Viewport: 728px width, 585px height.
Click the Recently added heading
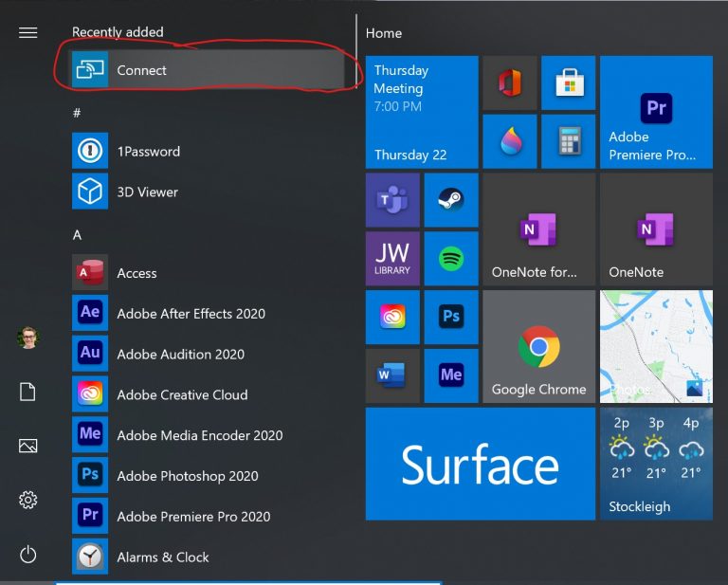coord(118,32)
